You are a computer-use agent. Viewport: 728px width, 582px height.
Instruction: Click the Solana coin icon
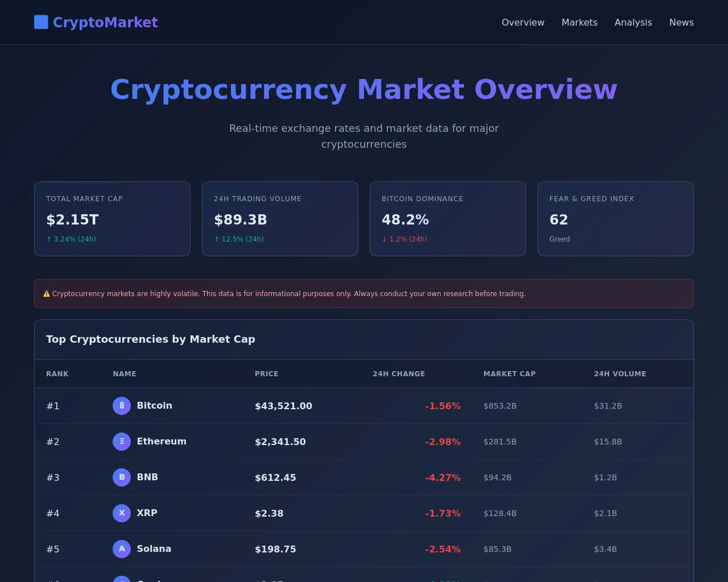(122, 549)
